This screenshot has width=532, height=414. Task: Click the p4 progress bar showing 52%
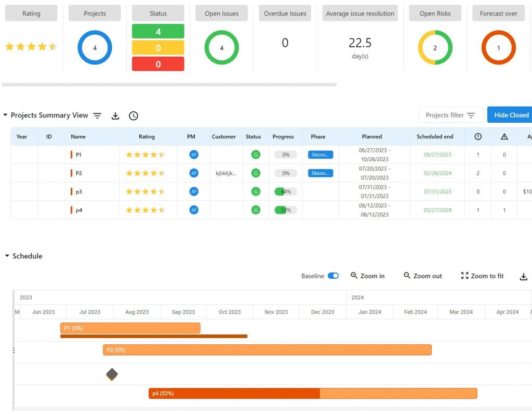click(286, 210)
